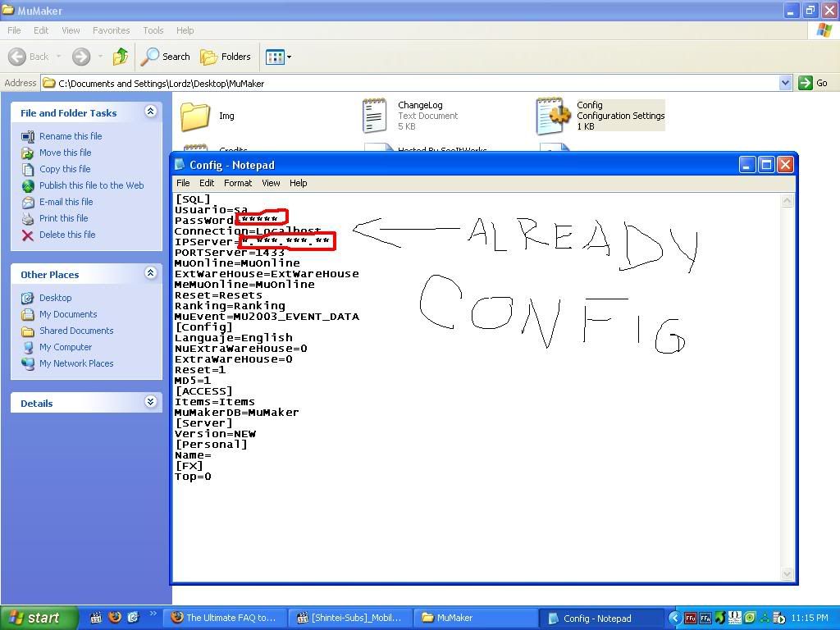The width and height of the screenshot is (840, 630).
Task: Click the Start button
Action: (39, 618)
